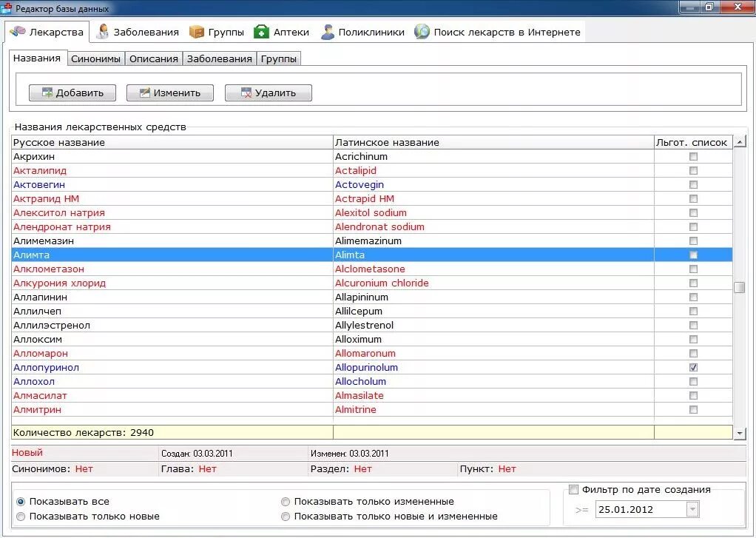Go to the Поликлиники tab
Image resolution: width=756 pixels, height=538 pixels.
coord(363,33)
